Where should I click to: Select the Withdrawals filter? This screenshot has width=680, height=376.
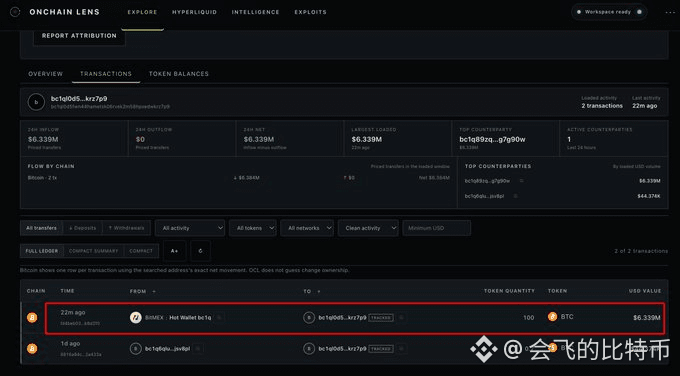click(126, 228)
